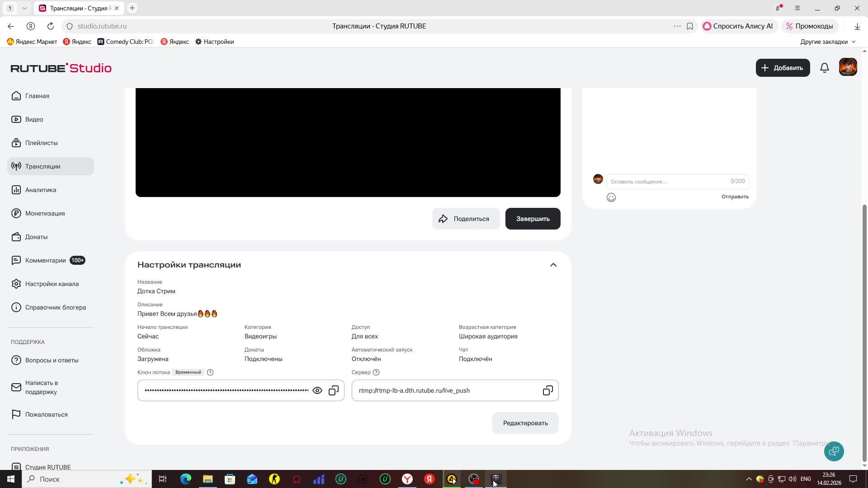Expand Другие закладки bookmarks folder
Image resolution: width=868 pixels, height=488 pixels.
pos(827,42)
